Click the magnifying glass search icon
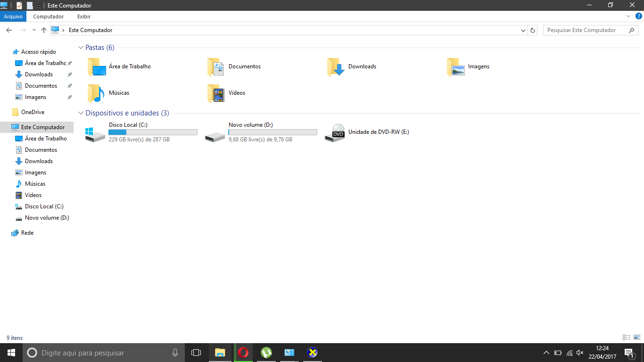Screen dimensions: 644x362 click(632, 30)
